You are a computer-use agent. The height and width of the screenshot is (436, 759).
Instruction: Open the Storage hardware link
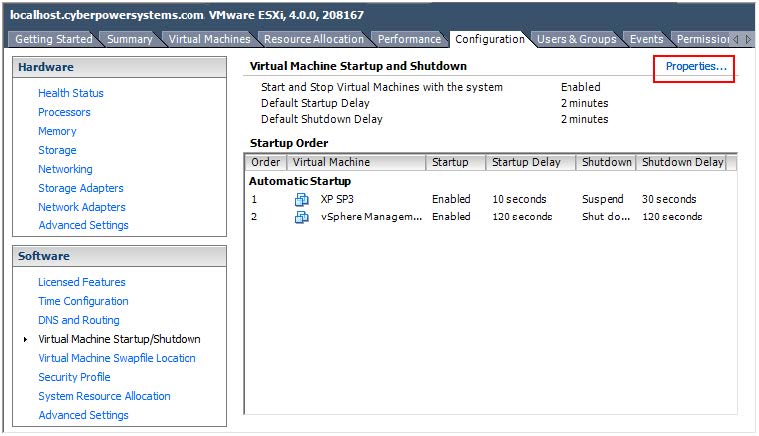pyautogui.click(x=57, y=150)
